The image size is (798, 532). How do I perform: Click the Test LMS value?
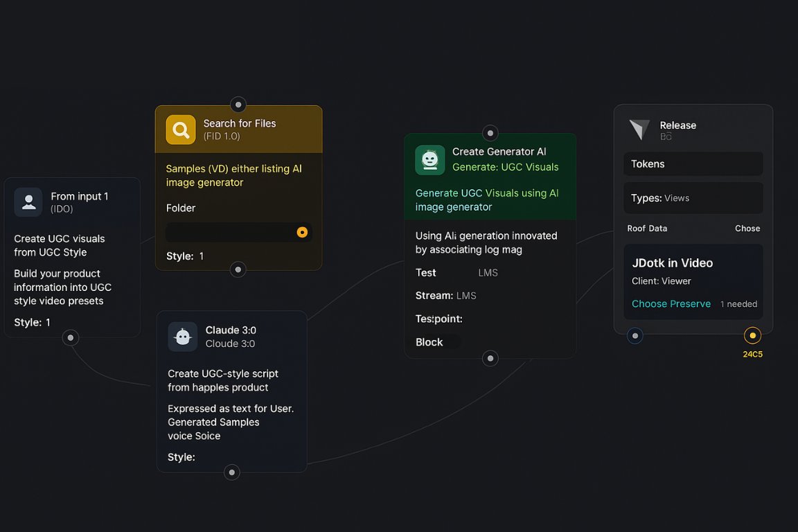click(x=488, y=273)
